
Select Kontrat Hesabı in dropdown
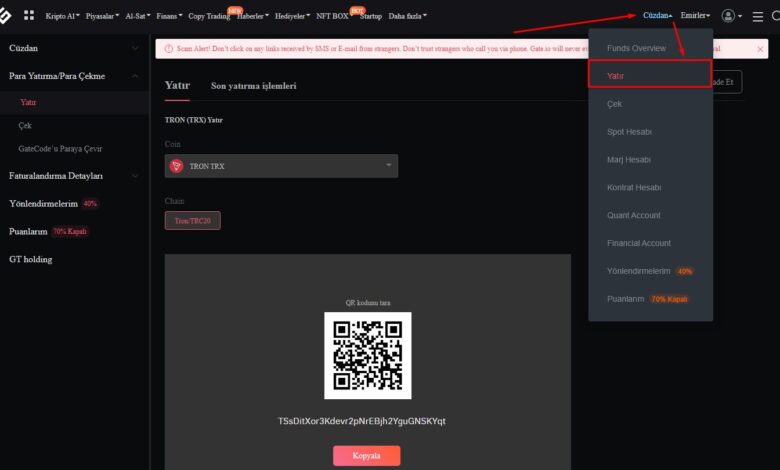pyautogui.click(x=651, y=188)
